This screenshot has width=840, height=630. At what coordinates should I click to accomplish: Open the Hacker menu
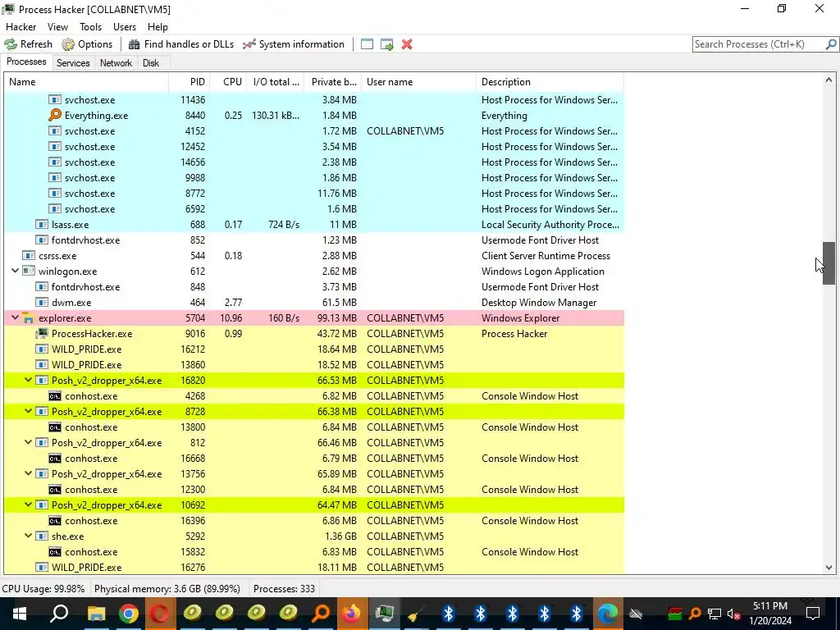[x=21, y=27]
